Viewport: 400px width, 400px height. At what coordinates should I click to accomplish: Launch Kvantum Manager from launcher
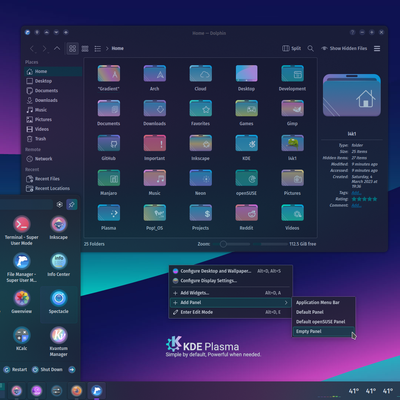59,341
